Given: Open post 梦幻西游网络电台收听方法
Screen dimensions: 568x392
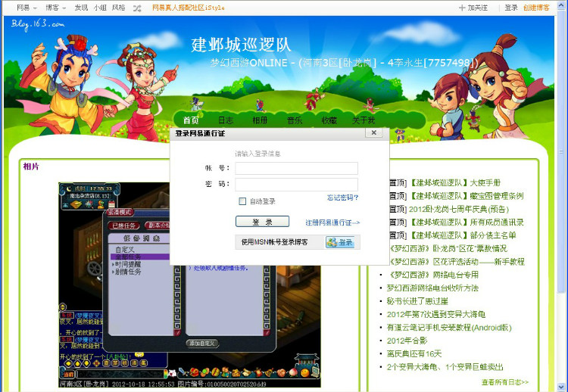Looking at the screenshot, I should pos(432,288).
